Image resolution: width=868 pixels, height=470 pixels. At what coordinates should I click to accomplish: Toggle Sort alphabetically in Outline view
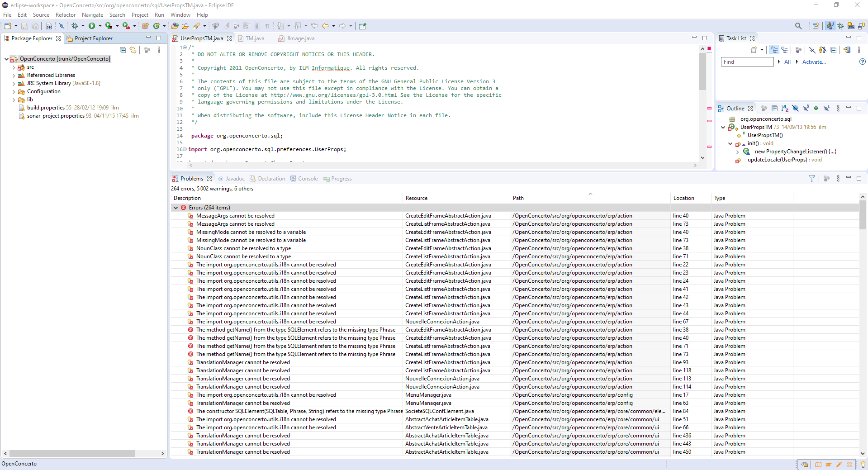785,108
